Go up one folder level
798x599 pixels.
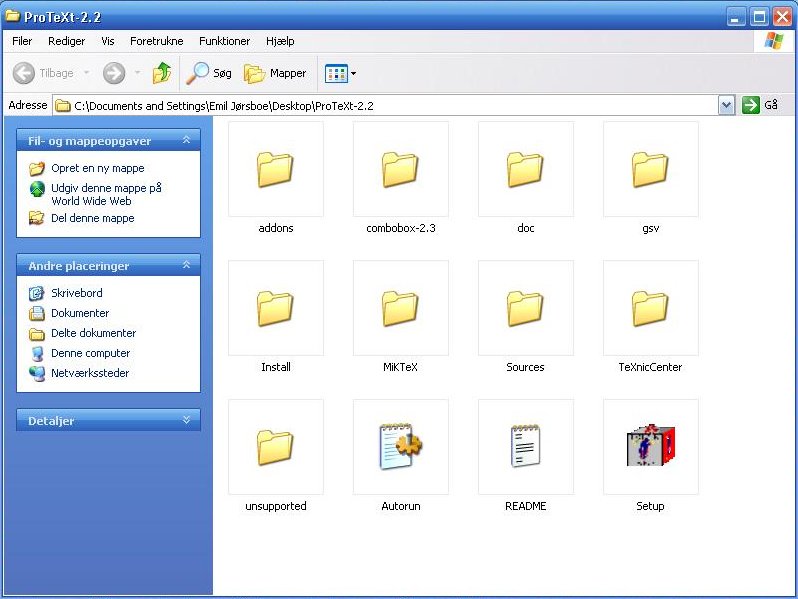[x=162, y=73]
